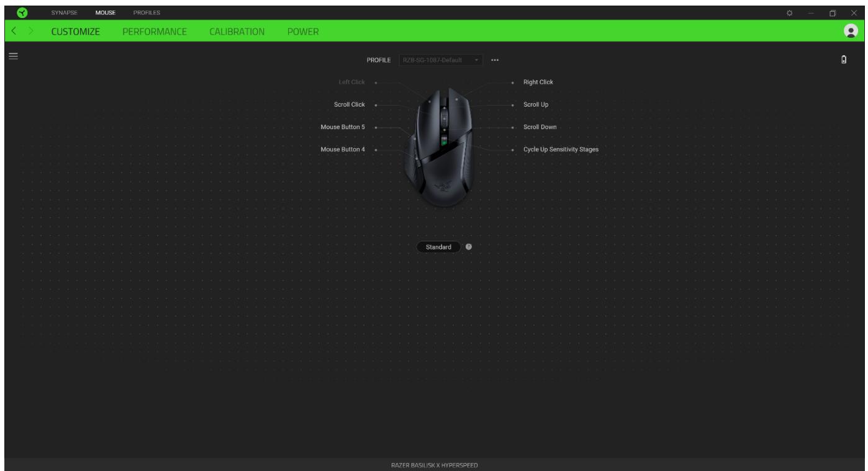
Task: Switch to the Synapse tab
Action: (x=65, y=12)
